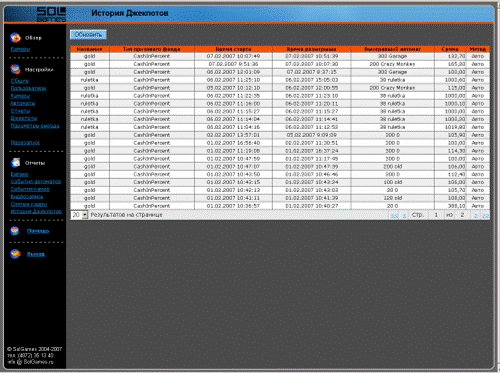The height and width of the screenshot is (373, 500).
Task: Open the Помощь link
Action: [38, 231]
